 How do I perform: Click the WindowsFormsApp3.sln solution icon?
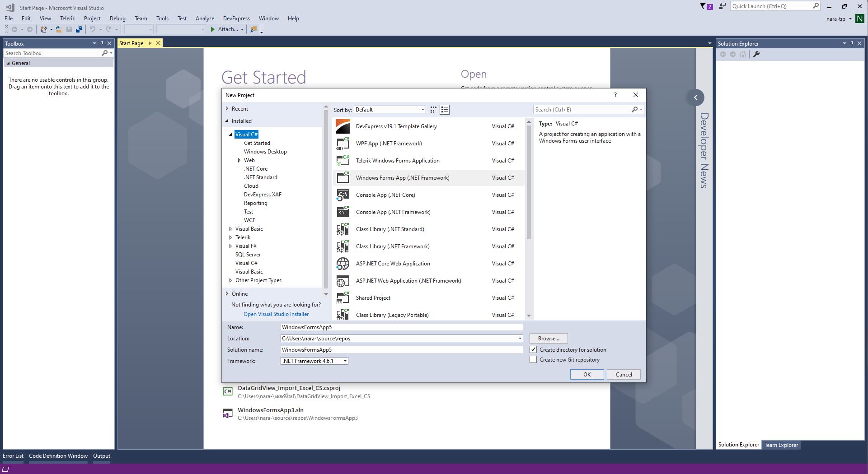pyautogui.click(x=227, y=414)
